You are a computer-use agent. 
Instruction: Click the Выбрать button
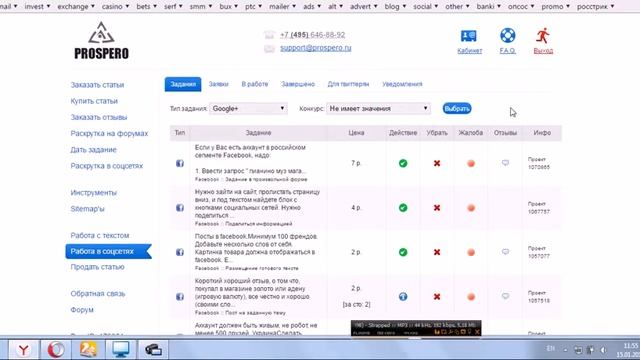(457, 109)
